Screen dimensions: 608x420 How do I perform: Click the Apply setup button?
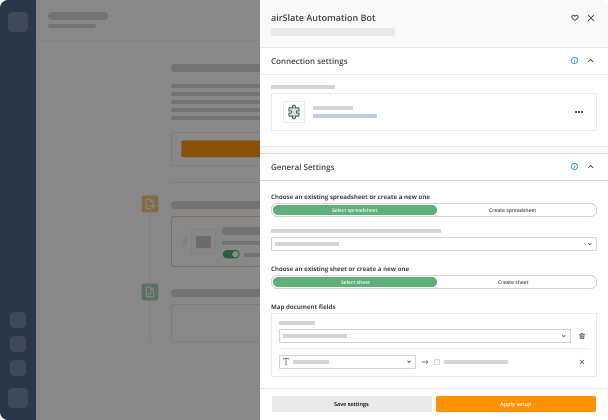516,404
